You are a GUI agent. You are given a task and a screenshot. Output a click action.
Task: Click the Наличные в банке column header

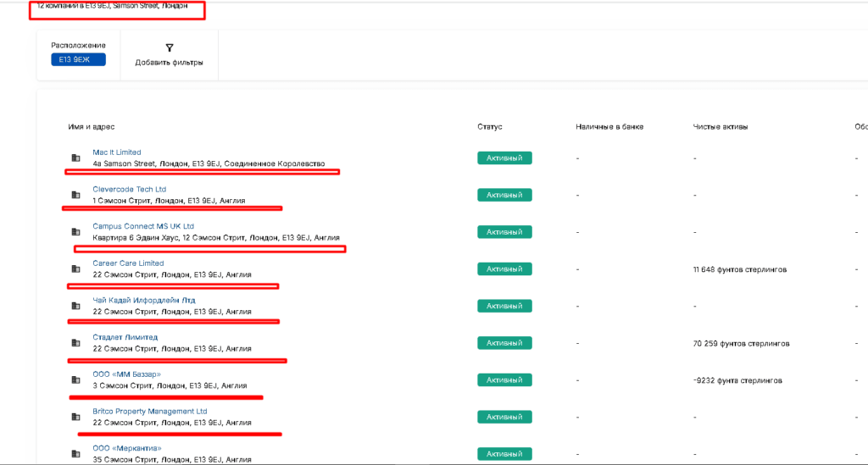point(609,126)
